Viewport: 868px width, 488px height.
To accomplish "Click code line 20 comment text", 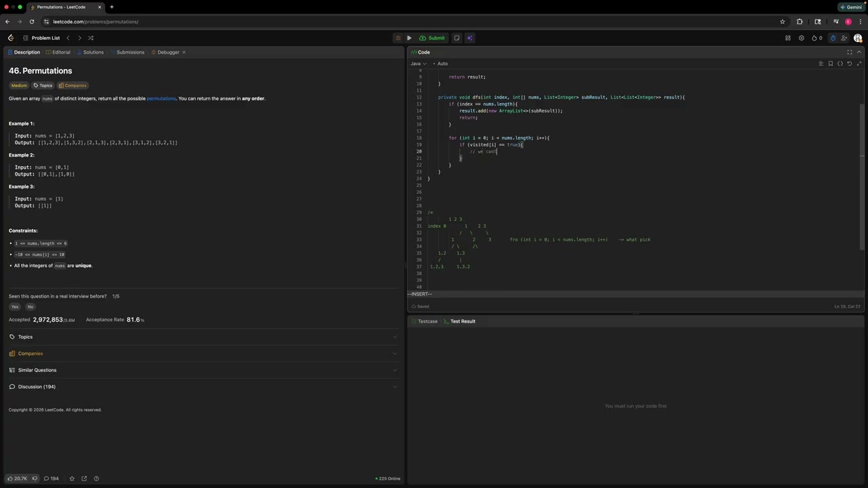I will (484, 151).
